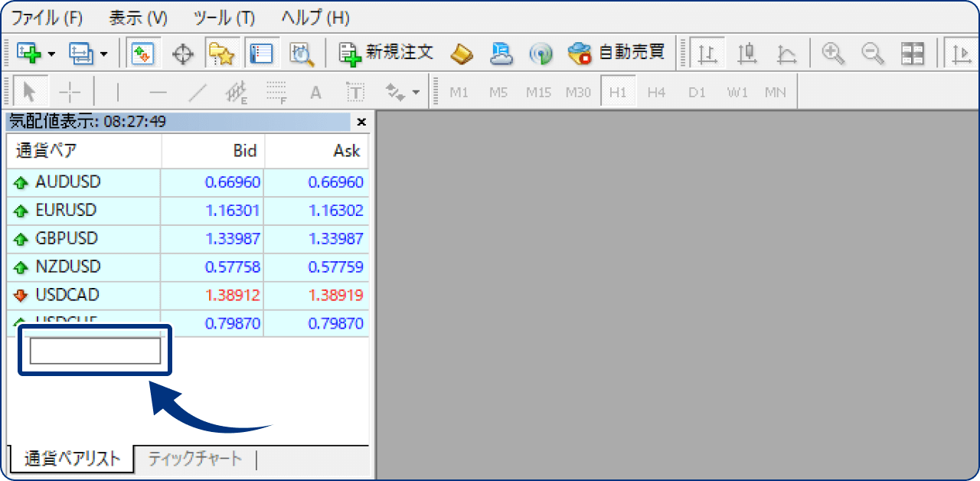This screenshot has height=481, width=980.
Task: Tile the chart windows
Action: pos(913,54)
